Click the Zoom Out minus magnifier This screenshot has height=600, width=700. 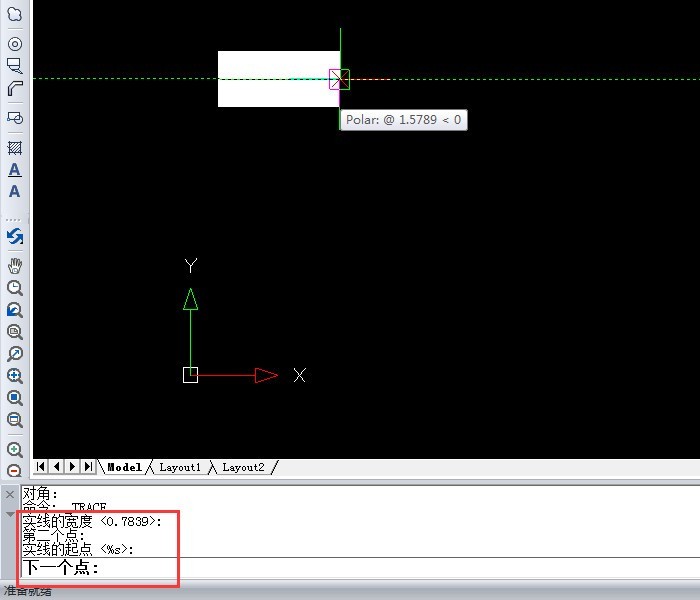click(14, 471)
